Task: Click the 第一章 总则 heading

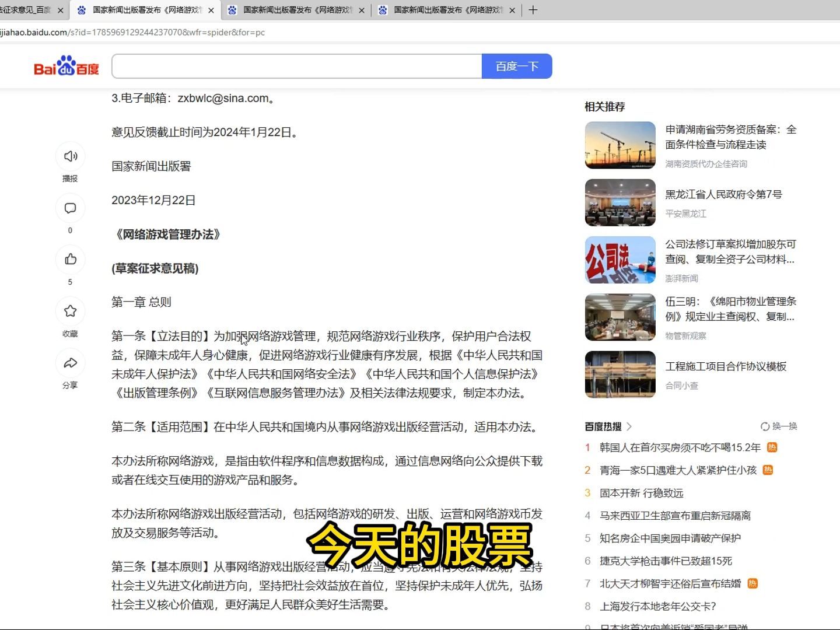Action: click(x=142, y=302)
